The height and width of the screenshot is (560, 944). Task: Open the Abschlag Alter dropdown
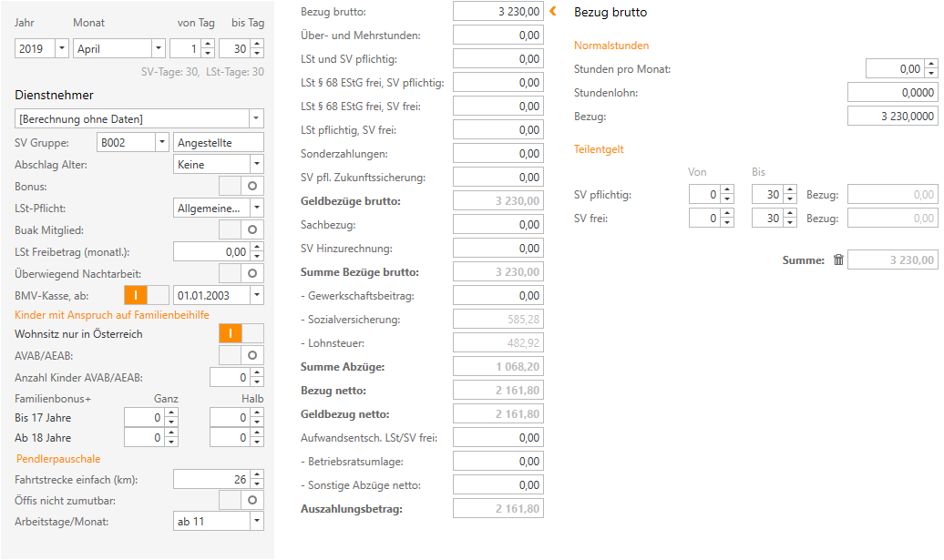257,164
